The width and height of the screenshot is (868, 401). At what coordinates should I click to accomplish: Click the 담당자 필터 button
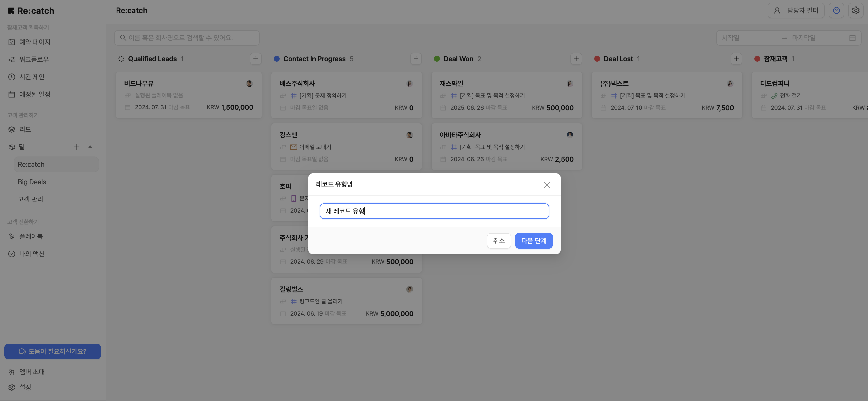[796, 11]
